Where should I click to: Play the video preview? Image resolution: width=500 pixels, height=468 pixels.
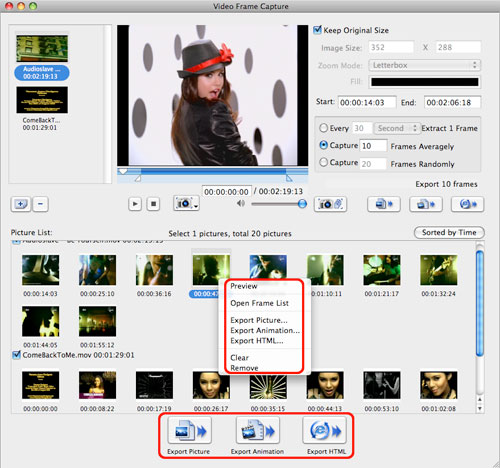coord(135,204)
